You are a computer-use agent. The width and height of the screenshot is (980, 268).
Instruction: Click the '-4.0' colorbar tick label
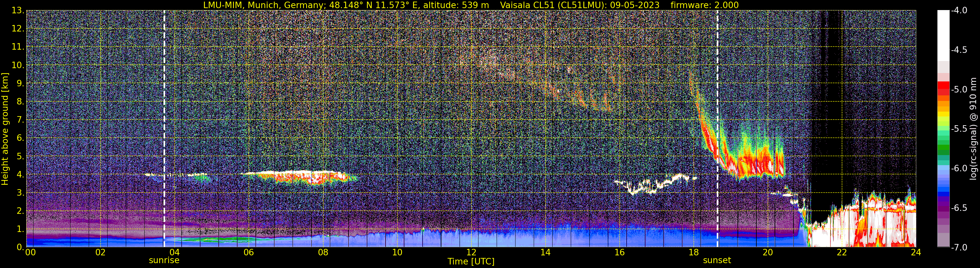(x=959, y=11)
